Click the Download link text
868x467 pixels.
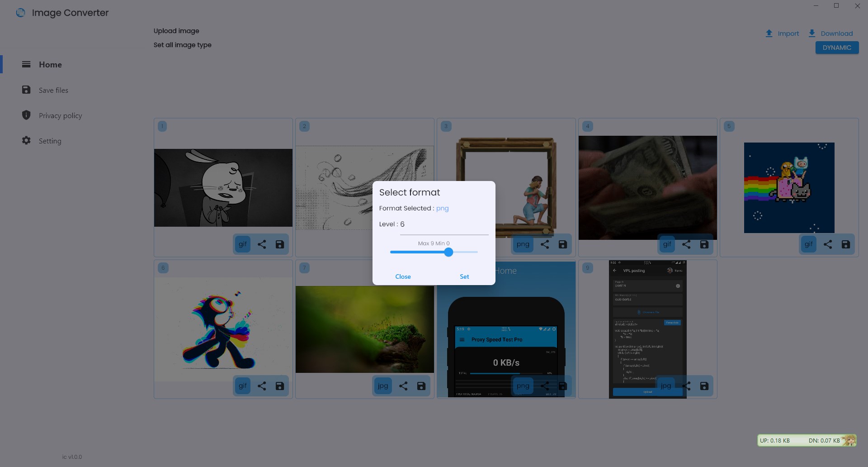tap(837, 33)
